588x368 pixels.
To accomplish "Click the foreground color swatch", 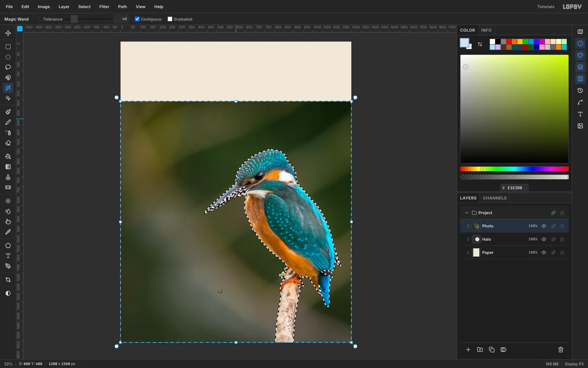I will pos(465,43).
